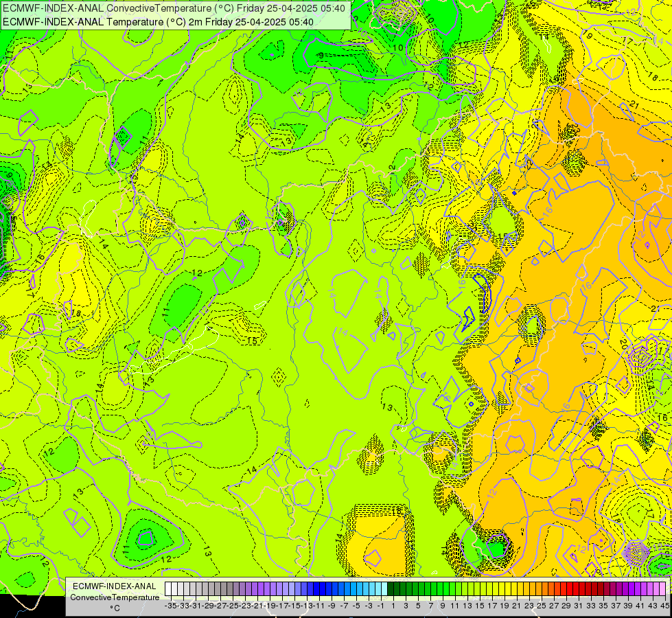Image resolution: width=672 pixels, height=618 pixels.
Task: Pick the white legend swatch above -35
Action: tap(168, 589)
